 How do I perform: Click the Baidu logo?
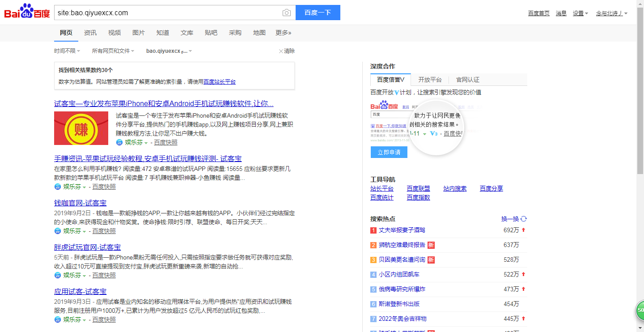click(x=27, y=12)
